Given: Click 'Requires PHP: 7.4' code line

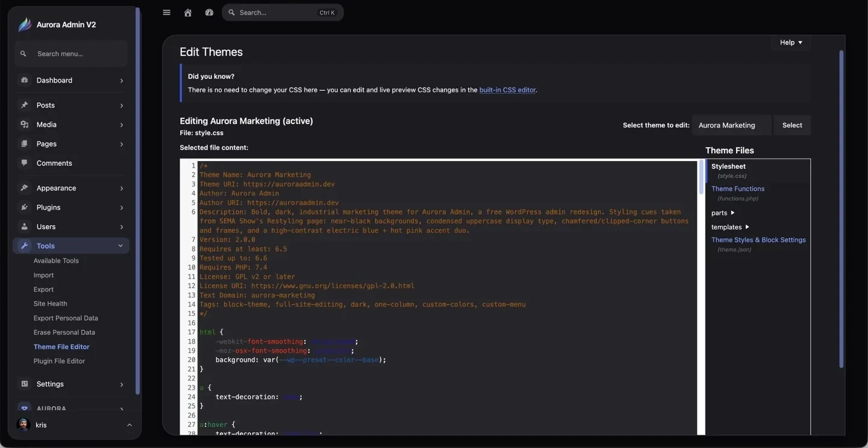Looking at the screenshot, I should [x=233, y=267].
